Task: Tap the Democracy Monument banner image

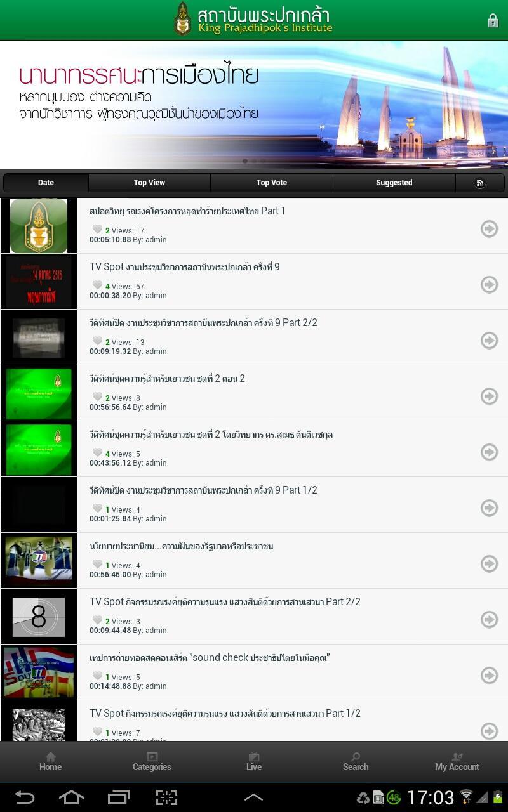Action: (x=254, y=105)
